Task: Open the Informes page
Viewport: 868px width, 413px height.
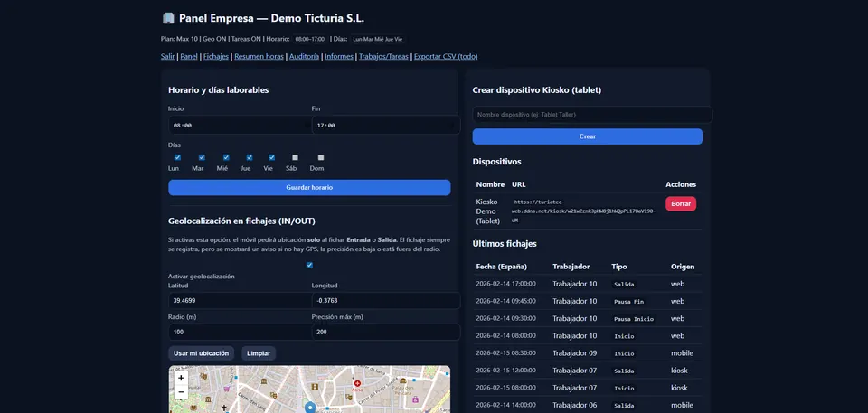Action: click(x=339, y=56)
